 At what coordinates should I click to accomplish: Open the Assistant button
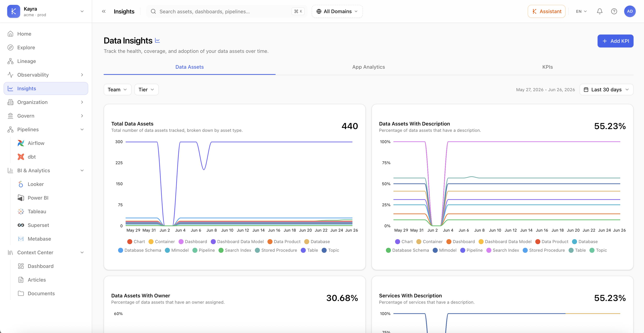coord(546,12)
